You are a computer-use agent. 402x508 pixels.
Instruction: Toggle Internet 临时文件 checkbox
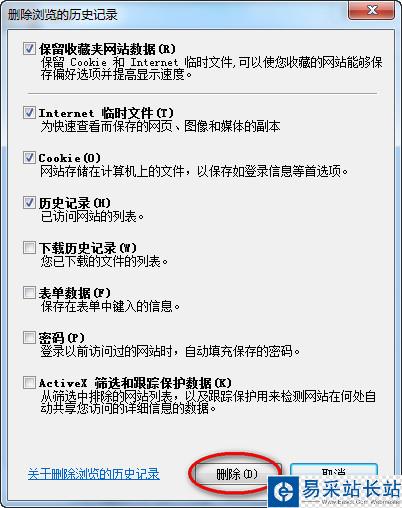point(29,112)
